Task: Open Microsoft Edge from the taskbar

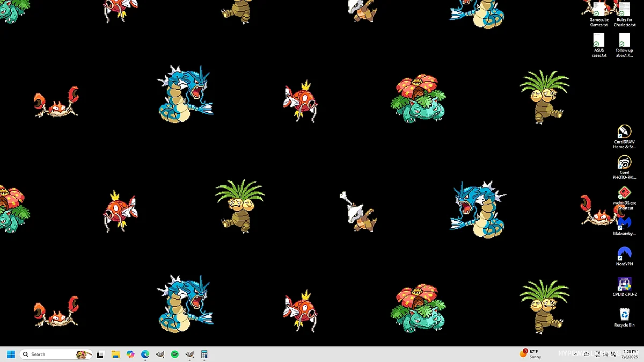Action: click(145, 354)
